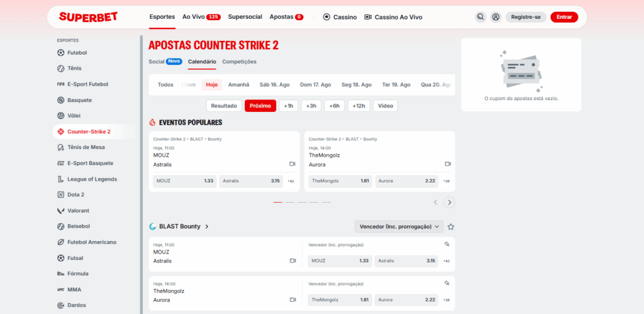Click video icon in MOUZ list row

pos(293,261)
